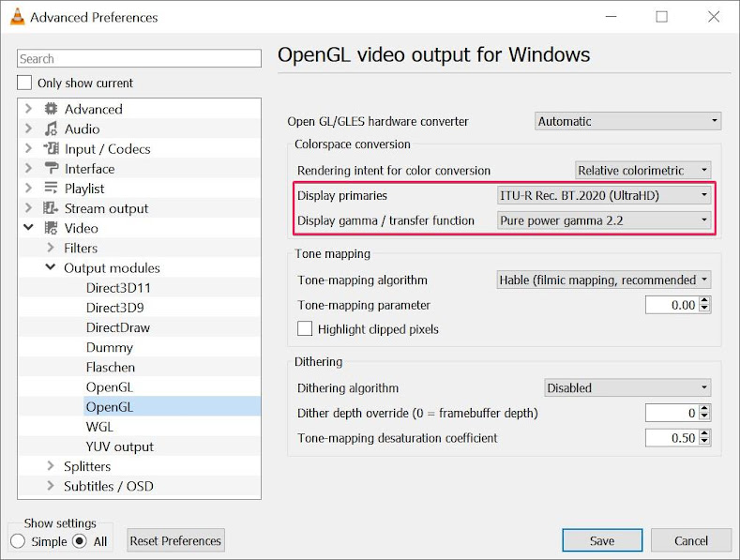Decrease desaturation coefficient with down arrow
This screenshot has width=740, height=560.
tap(704, 442)
